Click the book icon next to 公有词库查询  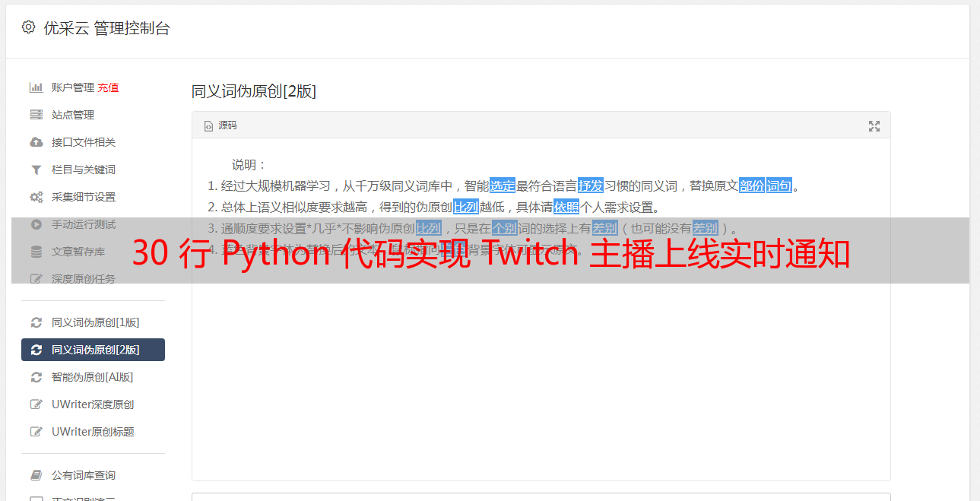tap(36, 475)
